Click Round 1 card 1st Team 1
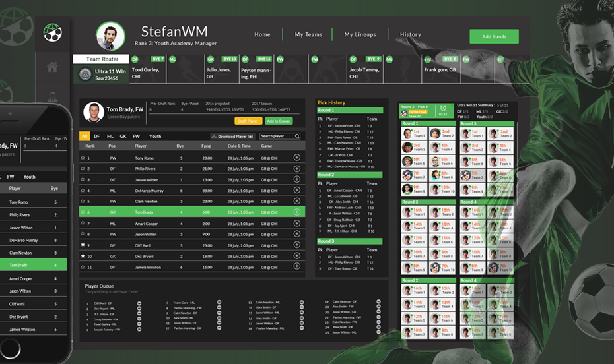Screen dimensions: 614x364 (x=414, y=134)
